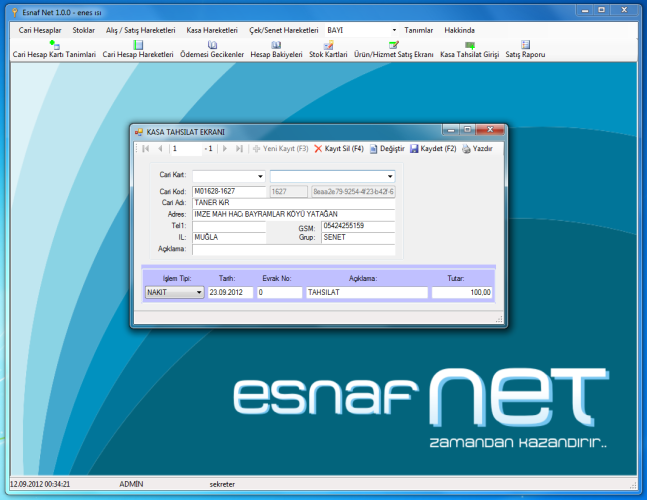Open Ödemesi Gecikenler toolbar icon

point(212,50)
